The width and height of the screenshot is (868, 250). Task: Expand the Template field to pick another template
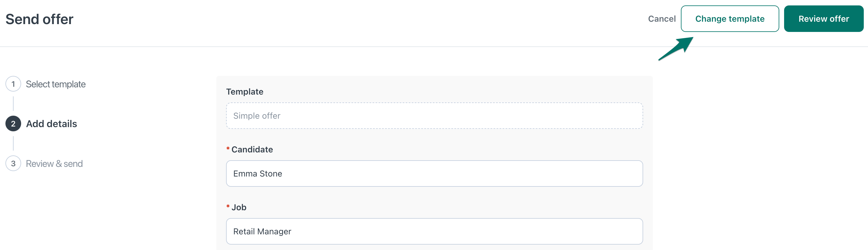click(x=434, y=115)
